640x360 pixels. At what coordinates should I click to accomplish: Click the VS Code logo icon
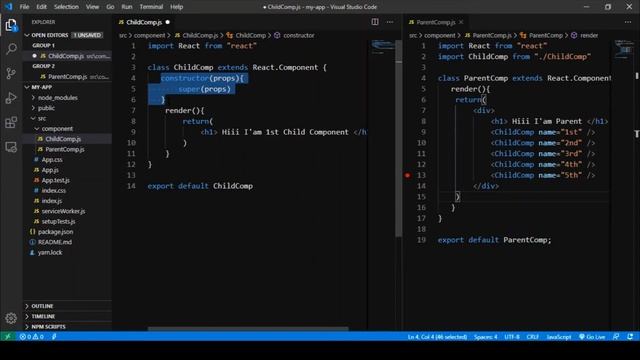click(x=8, y=7)
